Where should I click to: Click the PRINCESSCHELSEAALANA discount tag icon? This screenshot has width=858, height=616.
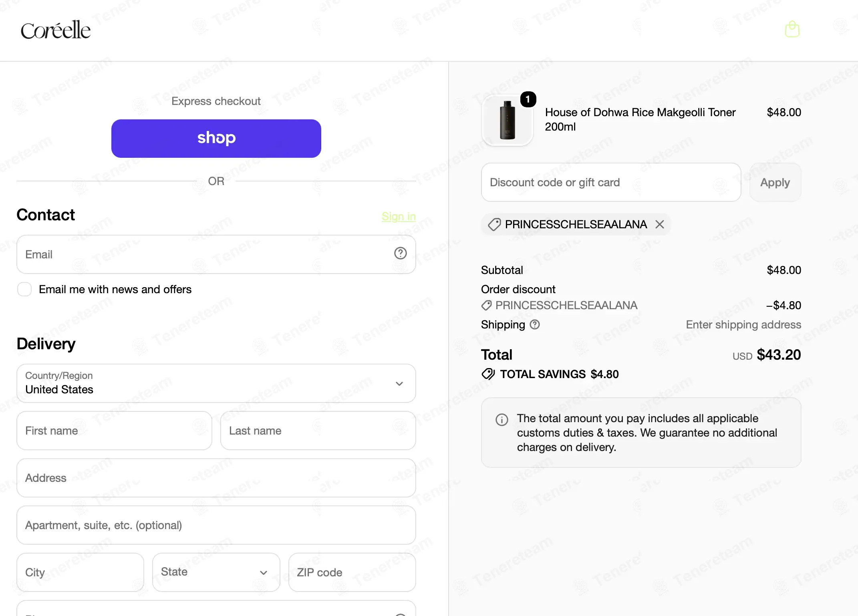click(494, 224)
